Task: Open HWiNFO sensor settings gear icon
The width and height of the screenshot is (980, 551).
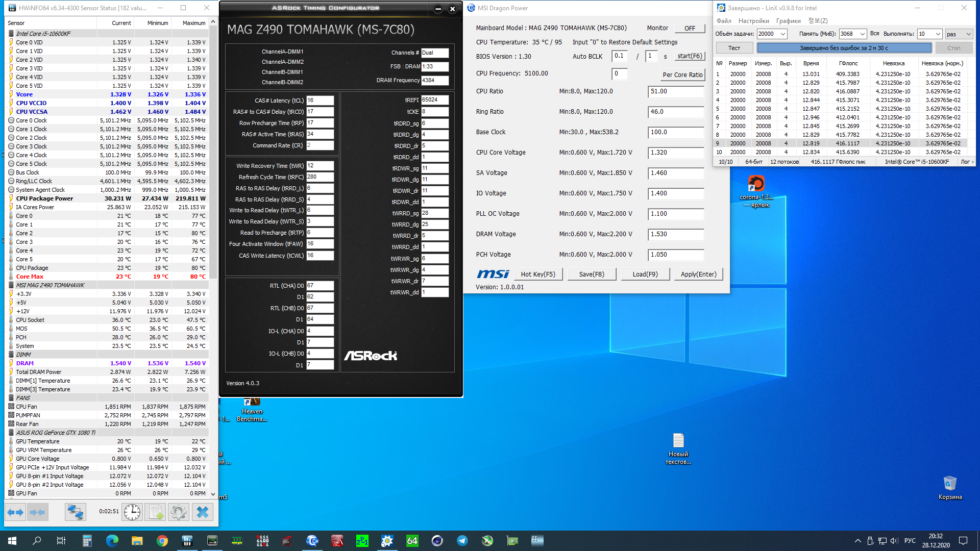Action: pyautogui.click(x=179, y=512)
